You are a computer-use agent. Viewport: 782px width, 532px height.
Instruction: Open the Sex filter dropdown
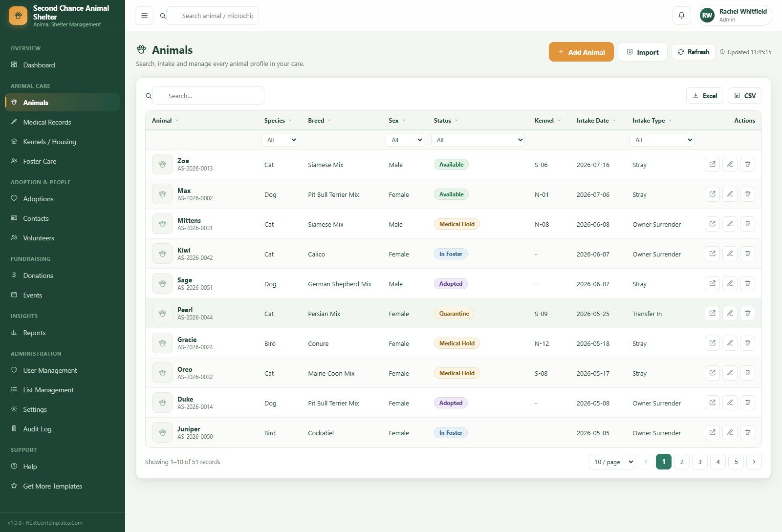(x=405, y=140)
